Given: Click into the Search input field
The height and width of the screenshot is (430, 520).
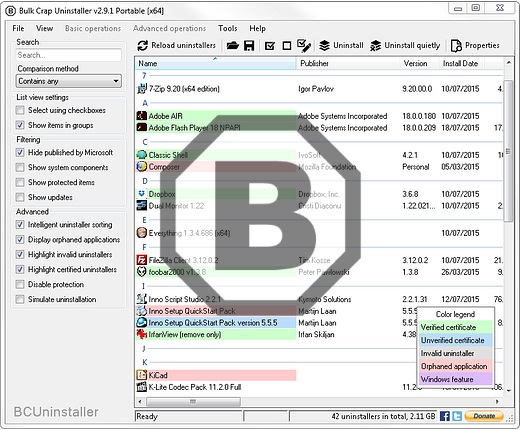Looking at the screenshot, I should pos(69,55).
